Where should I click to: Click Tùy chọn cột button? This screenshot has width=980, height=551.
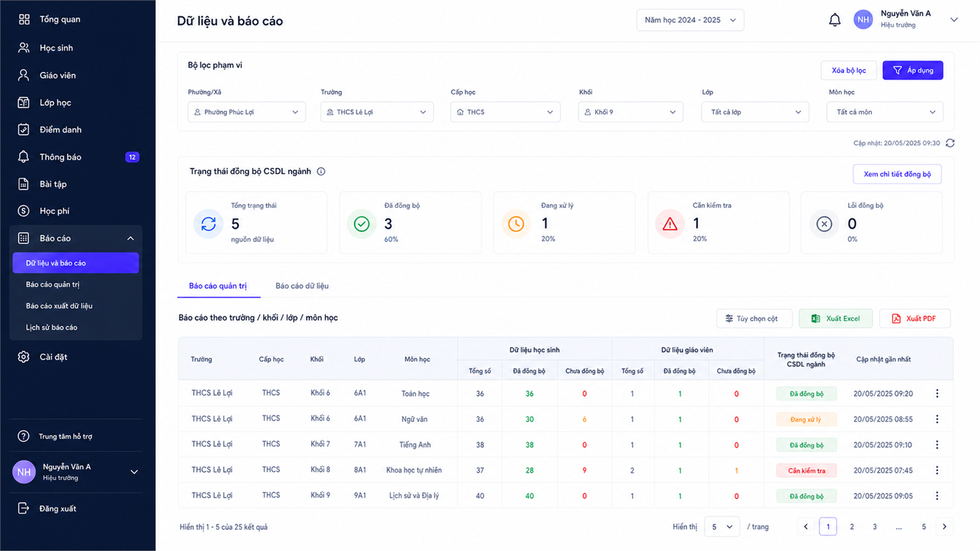click(754, 318)
